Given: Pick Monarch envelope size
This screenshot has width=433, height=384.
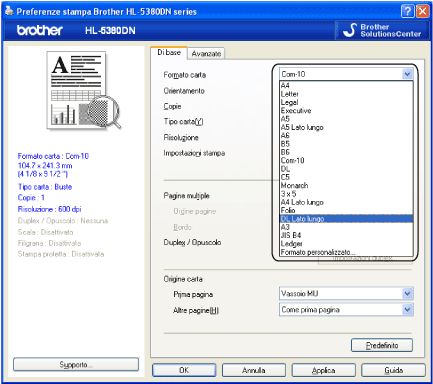Looking at the screenshot, I should [346, 185].
